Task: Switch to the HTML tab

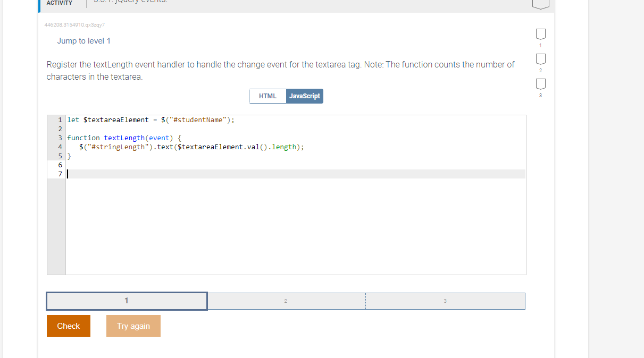Action: pyautogui.click(x=267, y=96)
